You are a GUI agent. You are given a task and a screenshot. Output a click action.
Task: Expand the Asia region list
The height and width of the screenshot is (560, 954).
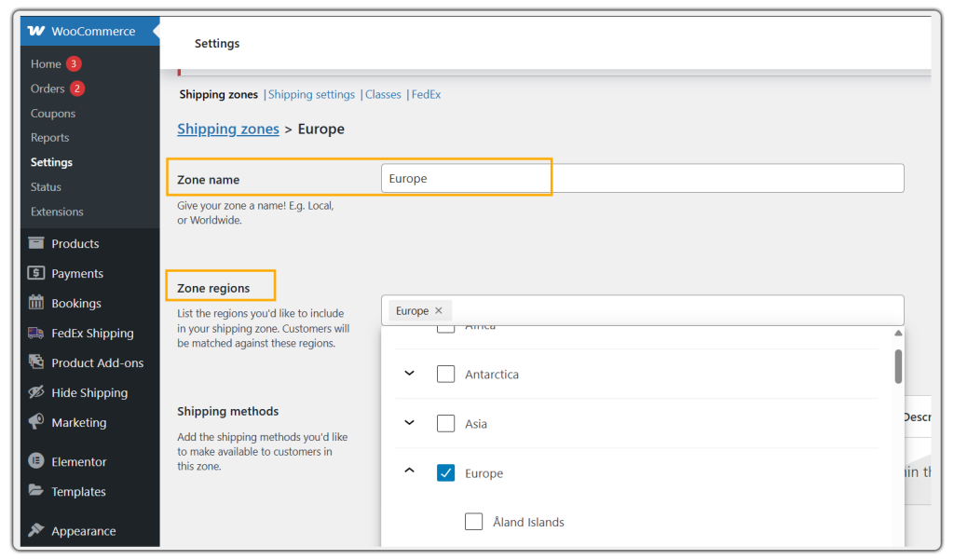coord(408,423)
